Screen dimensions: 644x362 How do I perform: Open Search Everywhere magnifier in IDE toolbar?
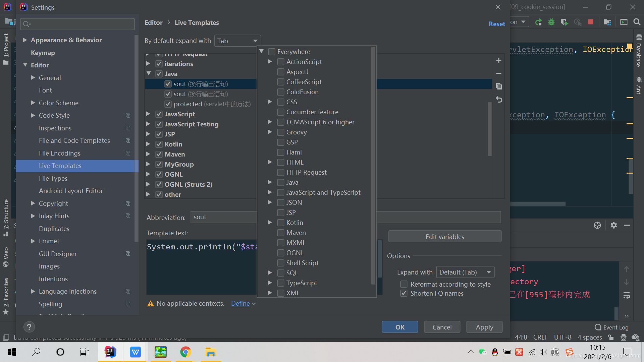coord(637,22)
